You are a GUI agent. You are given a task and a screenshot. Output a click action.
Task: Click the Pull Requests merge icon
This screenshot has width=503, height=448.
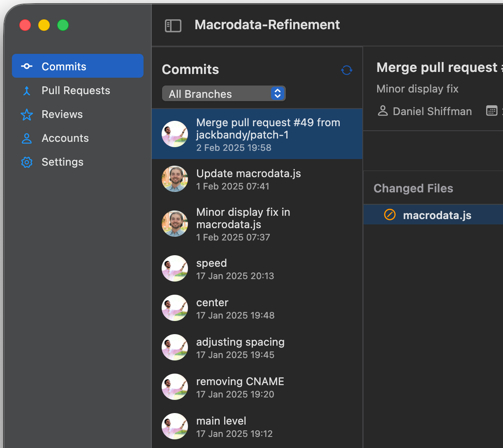pos(26,90)
